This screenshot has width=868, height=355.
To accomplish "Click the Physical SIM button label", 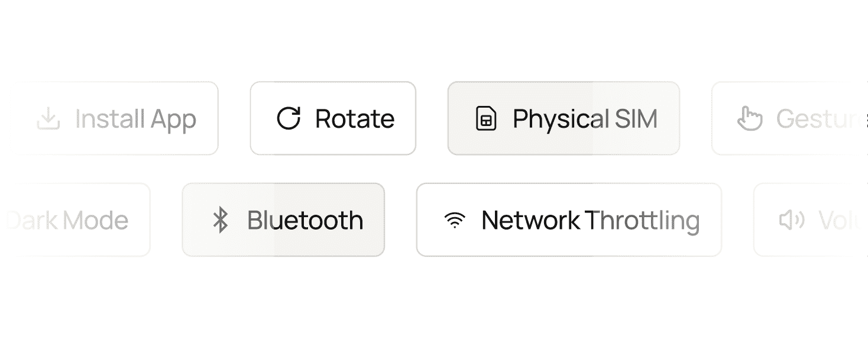I will [585, 118].
